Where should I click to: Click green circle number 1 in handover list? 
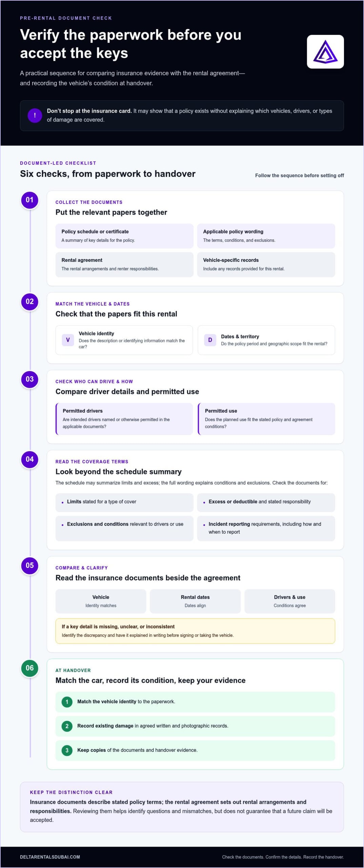pos(67,702)
